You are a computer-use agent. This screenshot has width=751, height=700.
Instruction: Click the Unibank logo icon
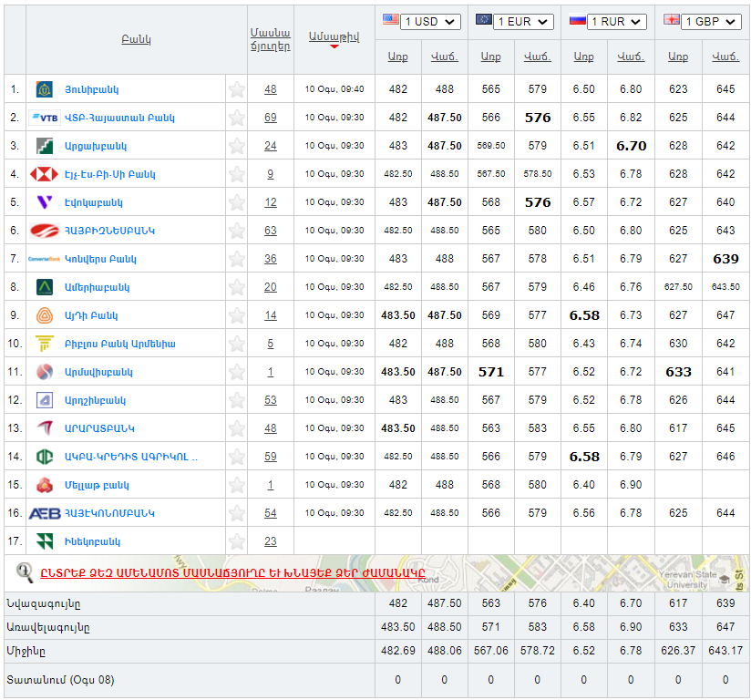click(44, 89)
